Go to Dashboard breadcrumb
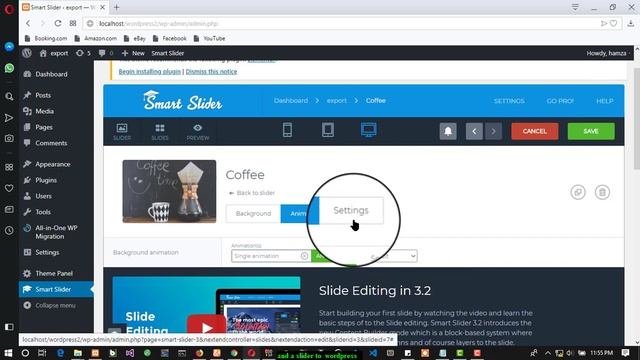 click(291, 100)
